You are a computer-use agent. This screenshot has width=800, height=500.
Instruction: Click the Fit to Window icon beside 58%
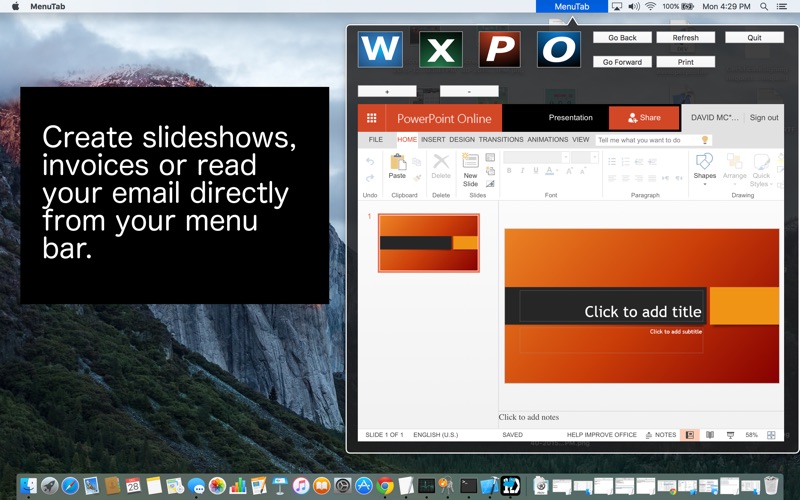coord(771,435)
